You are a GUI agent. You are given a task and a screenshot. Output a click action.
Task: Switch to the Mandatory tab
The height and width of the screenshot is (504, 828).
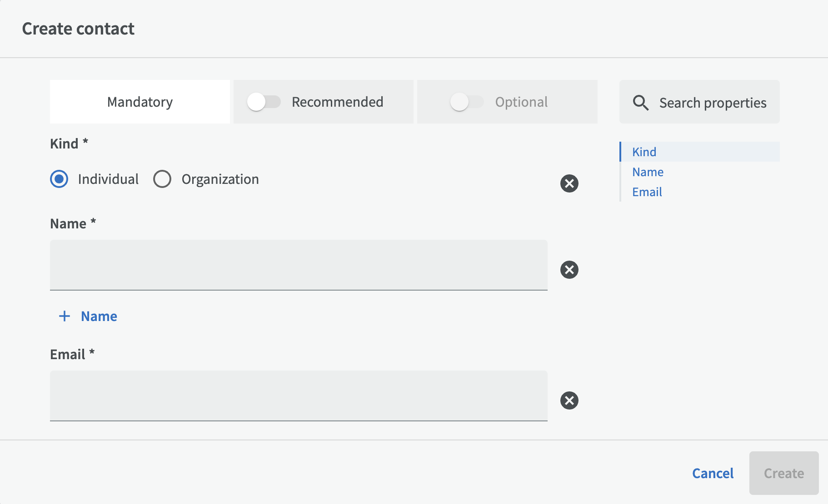[x=140, y=102]
